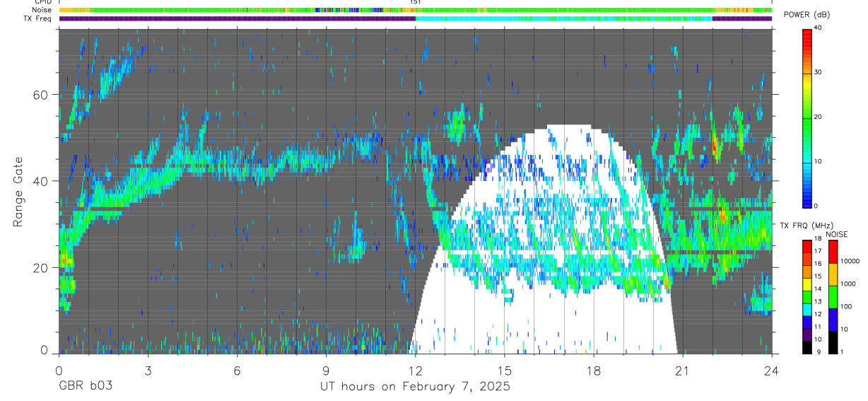Click the '40' value on the power scale
Image resolution: width=868 pixels, height=401 pixels.
[819, 28]
